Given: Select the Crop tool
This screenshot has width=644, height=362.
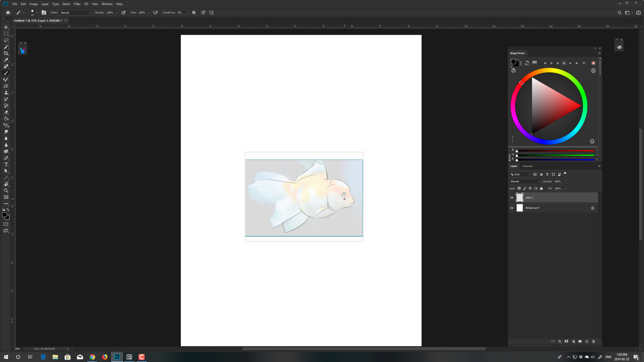Looking at the screenshot, I should 6,53.
